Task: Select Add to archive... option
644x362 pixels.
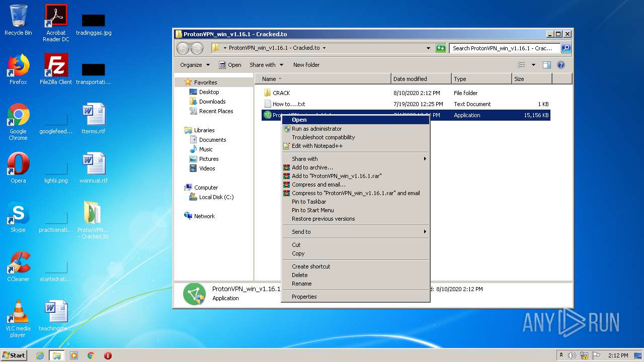Action: click(355, 167)
